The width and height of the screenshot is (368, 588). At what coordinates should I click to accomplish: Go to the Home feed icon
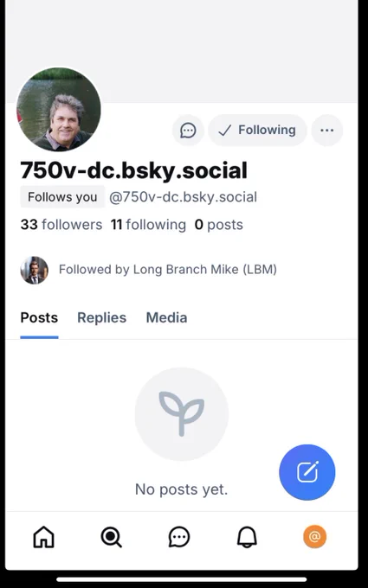[44, 537]
